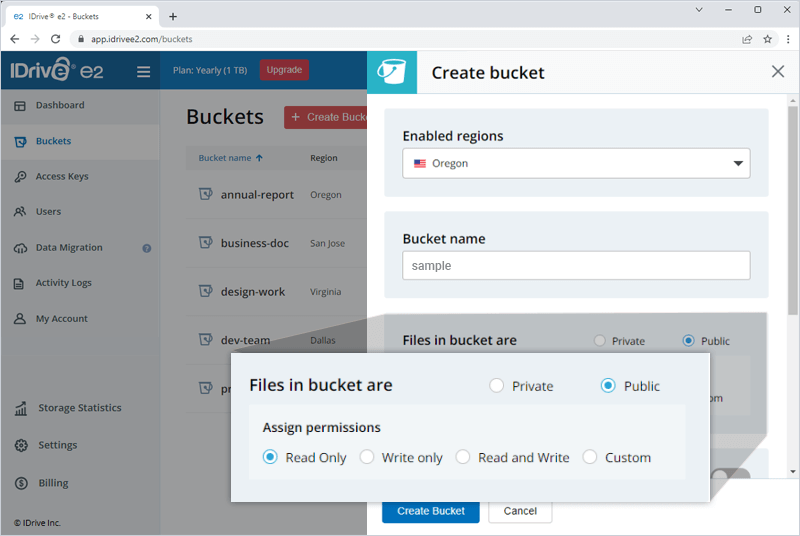Select Public in the zoomed callout

[x=608, y=386]
